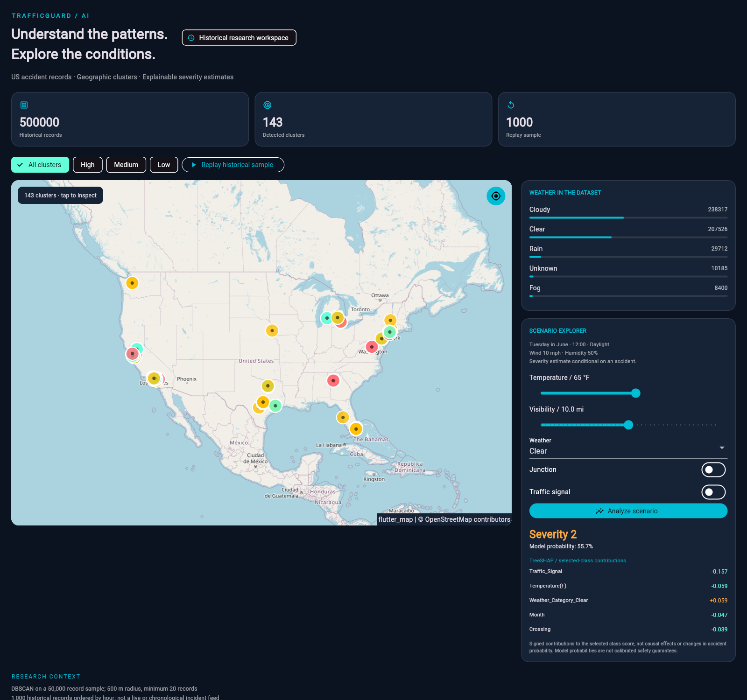
Task: Click the '143 clusters · tap to inspect' label
Action: coord(60,196)
